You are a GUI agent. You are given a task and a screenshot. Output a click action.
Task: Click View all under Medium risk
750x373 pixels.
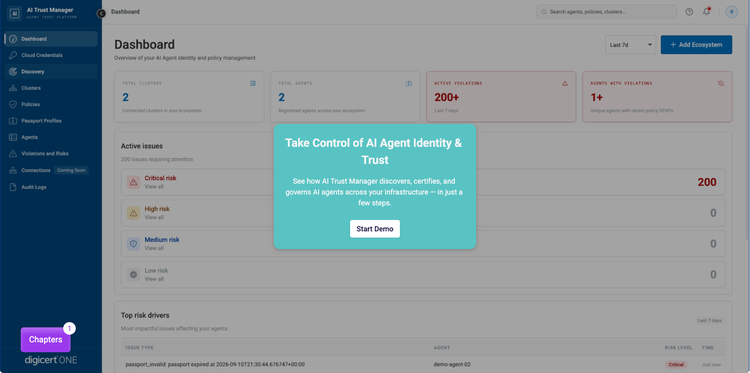(x=154, y=248)
